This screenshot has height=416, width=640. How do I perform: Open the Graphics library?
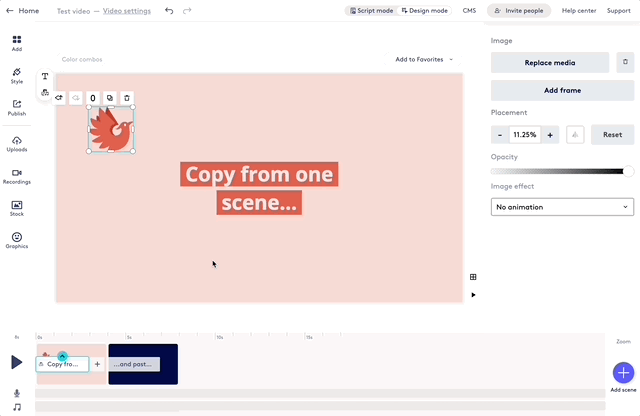tap(17, 240)
